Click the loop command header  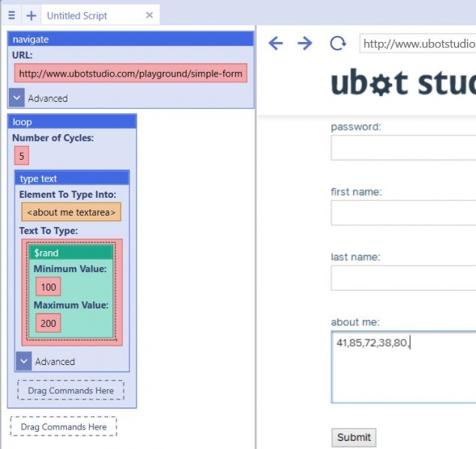tap(72, 121)
